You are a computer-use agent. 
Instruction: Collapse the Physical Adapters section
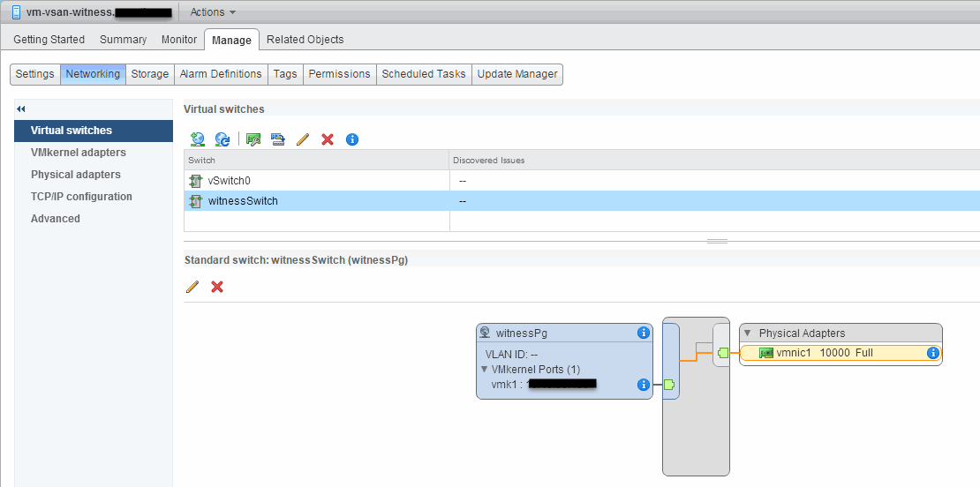coord(748,333)
